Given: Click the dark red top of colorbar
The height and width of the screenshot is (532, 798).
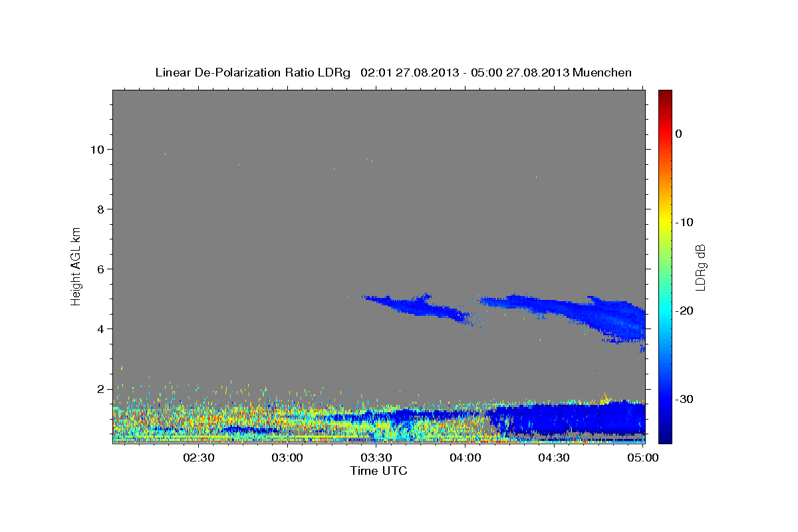Looking at the screenshot, I should point(664,95).
